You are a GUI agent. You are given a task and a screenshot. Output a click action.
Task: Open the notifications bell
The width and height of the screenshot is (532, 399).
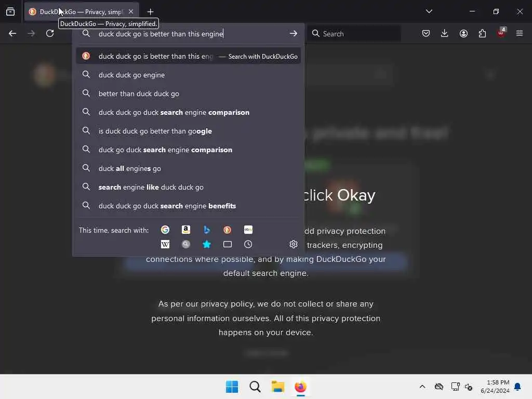point(518,387)
